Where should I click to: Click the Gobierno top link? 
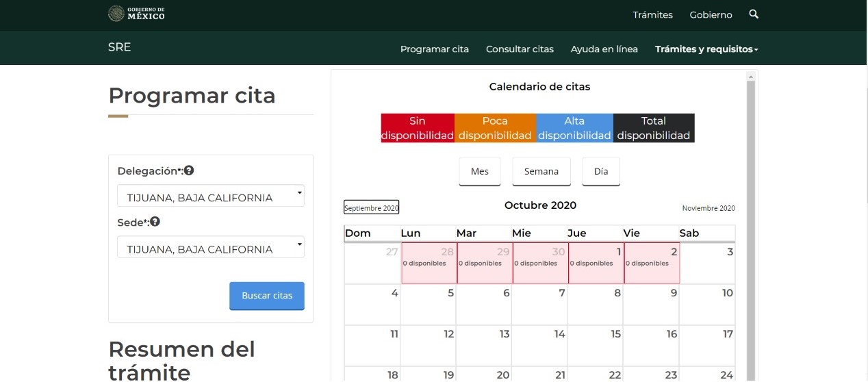(x=711, y=14)
